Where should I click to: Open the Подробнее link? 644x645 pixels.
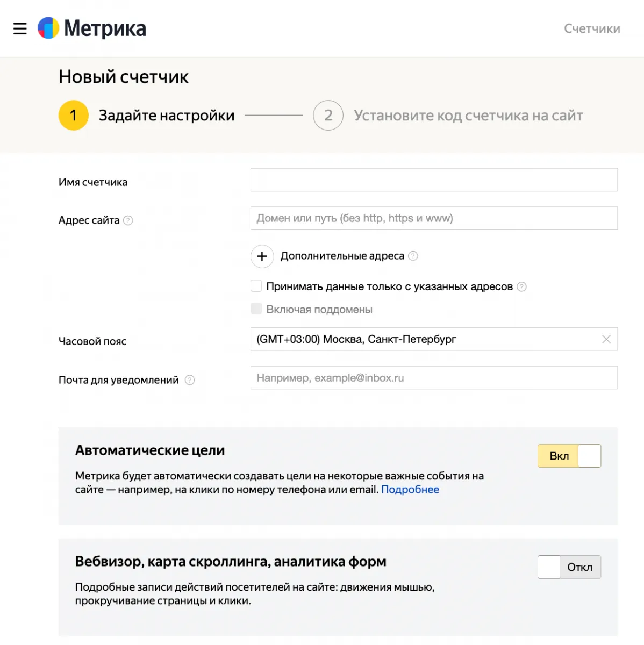pyautogui.click(x=410, y=490)
